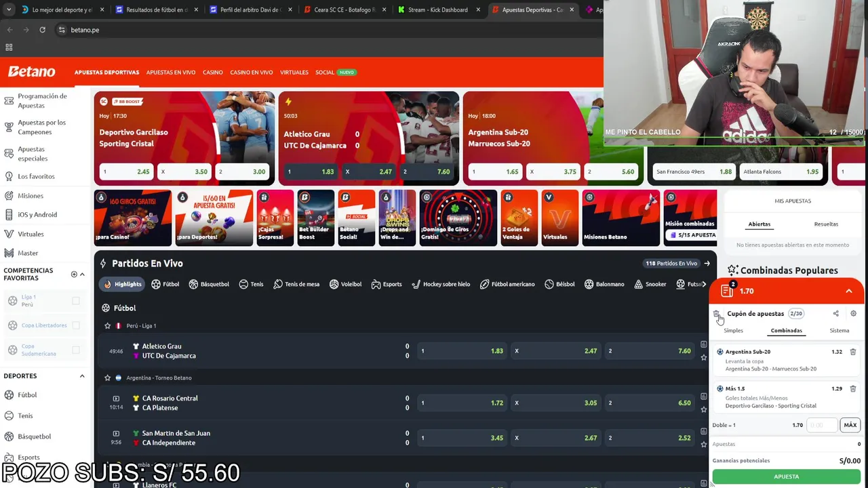Image resolution: width=868 pixels, height=488 pixels.
Task: Favorite the Argentina - Torneo Betano star
Action: [x=107, y=378]
